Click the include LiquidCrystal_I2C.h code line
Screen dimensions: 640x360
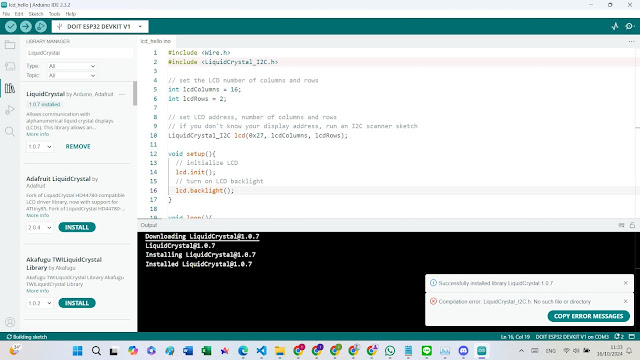pos(223,62)
